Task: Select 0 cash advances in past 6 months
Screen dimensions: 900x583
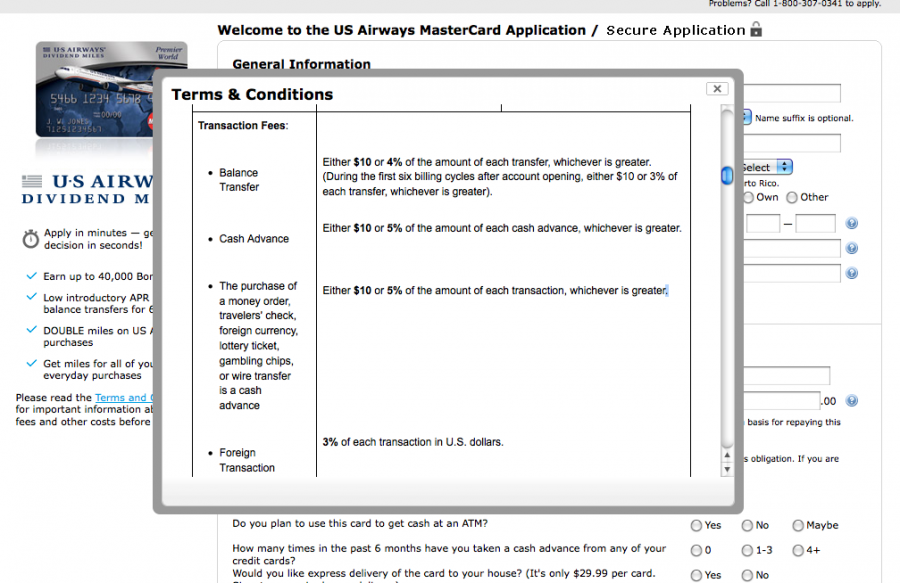Action: pos(696,550)
